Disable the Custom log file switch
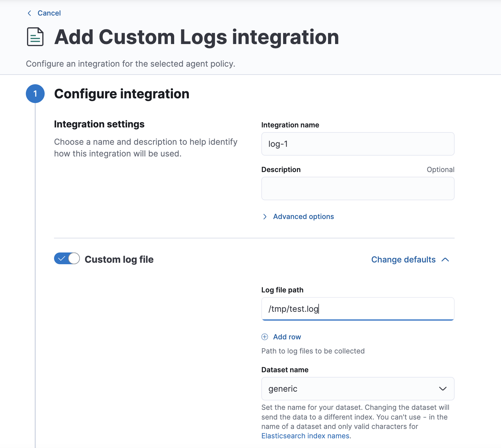This screenshot has width=501, height=448. 67,259
